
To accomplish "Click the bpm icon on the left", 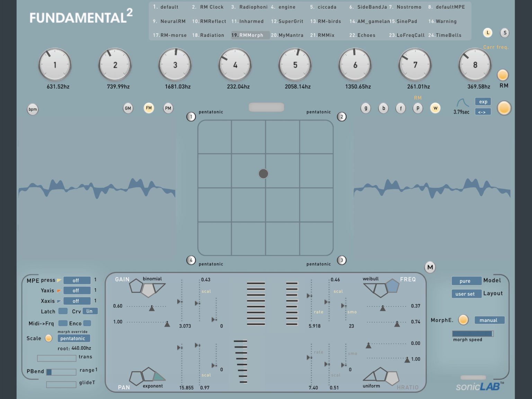I will click(x=33, y=109).
